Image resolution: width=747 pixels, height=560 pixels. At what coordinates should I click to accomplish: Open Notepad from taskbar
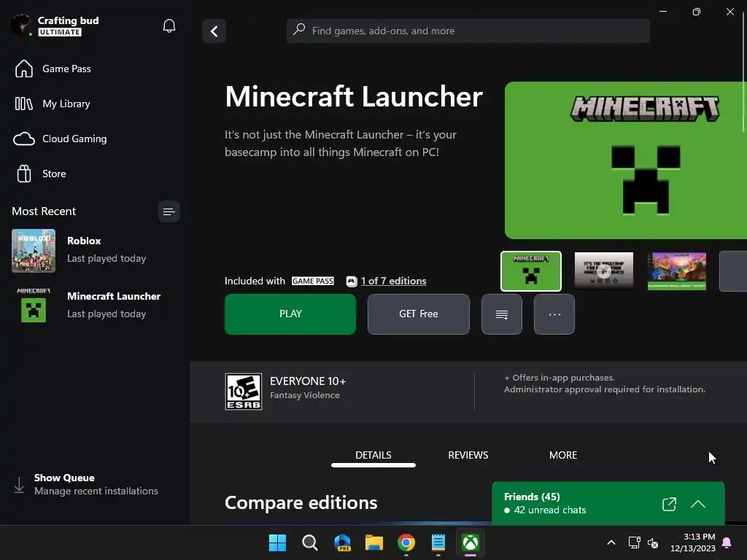point(438,542)
